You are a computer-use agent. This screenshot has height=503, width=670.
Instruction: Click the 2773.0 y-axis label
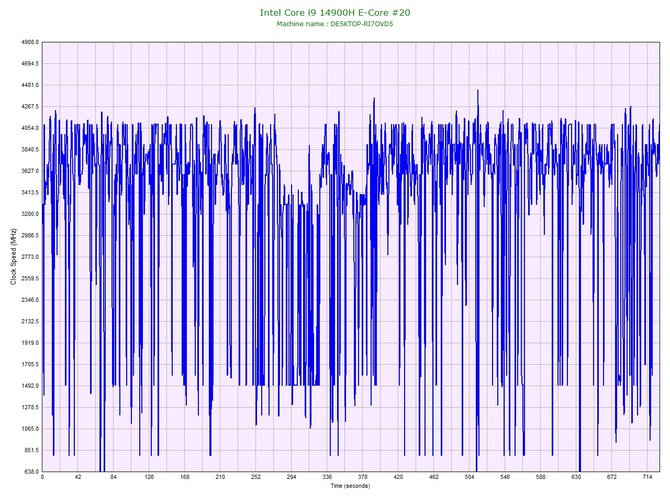[x=30, y=257]
